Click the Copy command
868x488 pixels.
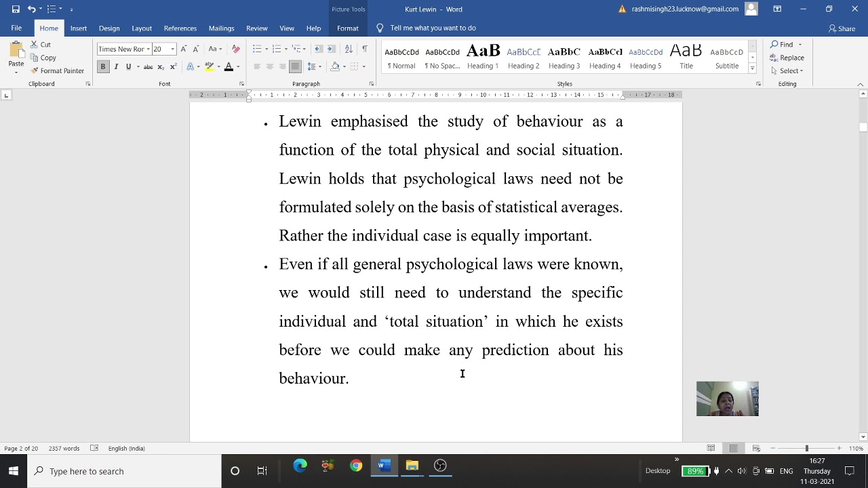click(43, 58)
